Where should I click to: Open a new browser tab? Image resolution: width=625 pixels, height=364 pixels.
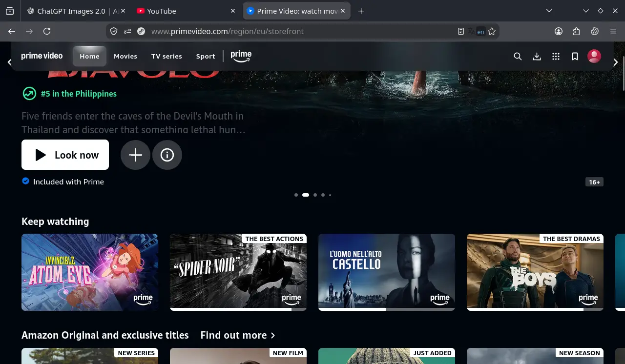coord(361,11)
